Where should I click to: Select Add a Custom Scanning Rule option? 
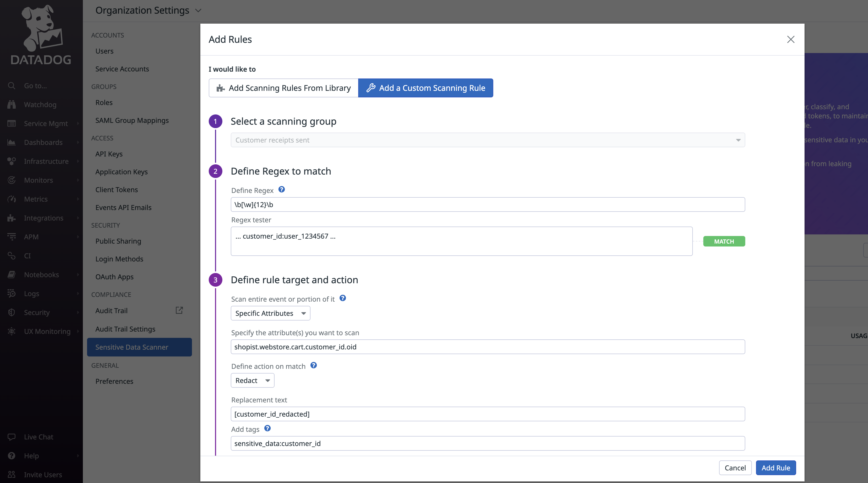click(426, 88)
